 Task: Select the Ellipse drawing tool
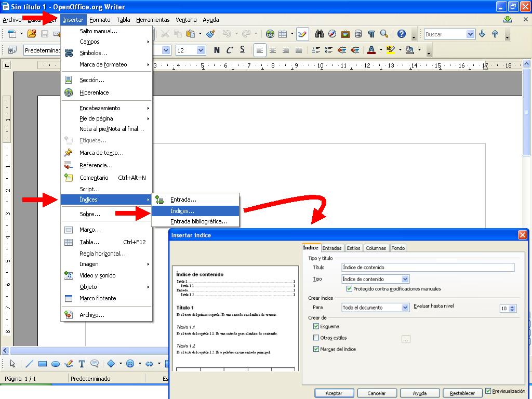tap(56, 364)
